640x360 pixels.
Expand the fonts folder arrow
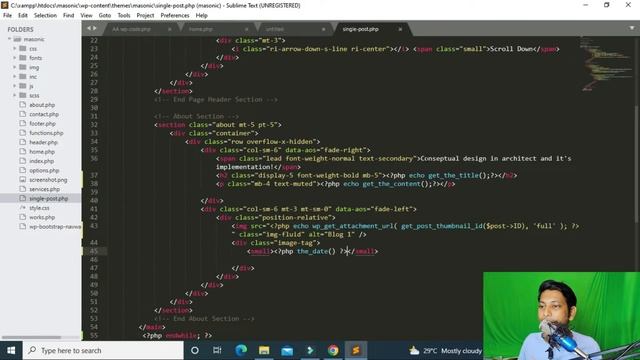tap(15, 58)
